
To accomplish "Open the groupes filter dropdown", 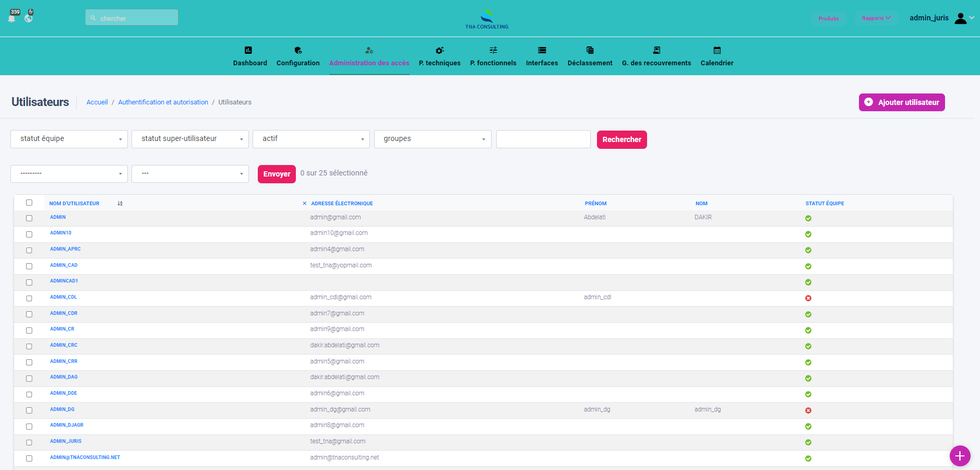I will point(433,139).
